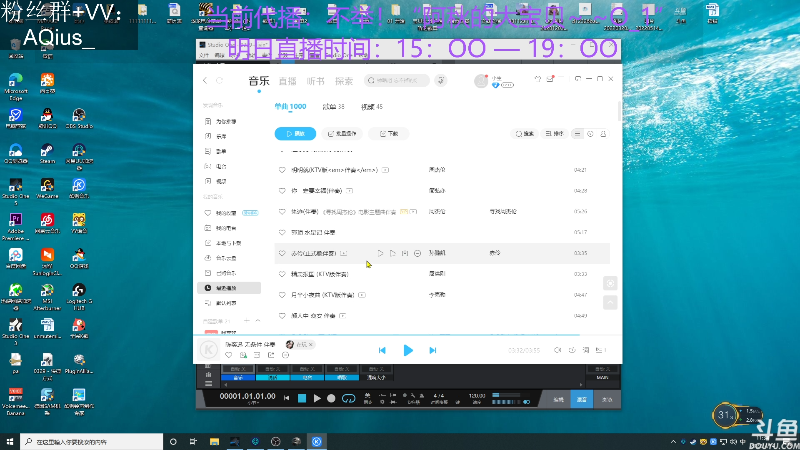Click the blue 播放 play-all button
The width and height of the screenshot is (800, 450).
click(295, 134)
